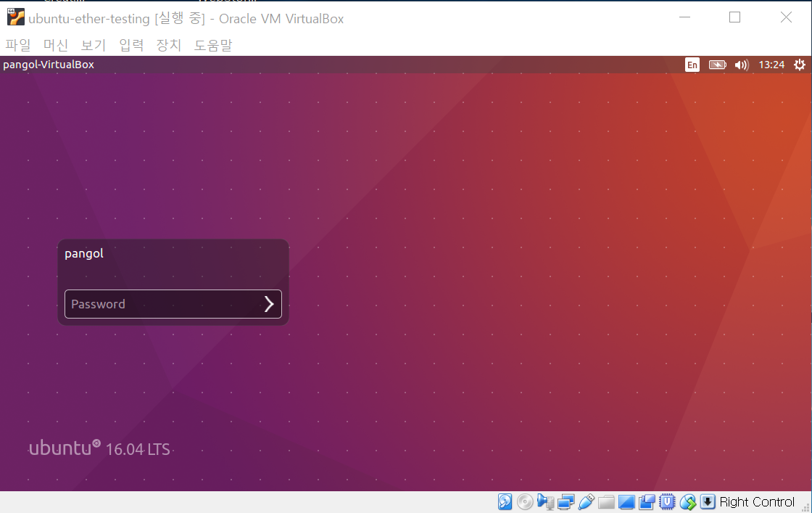This screenshot has width=812, height=513.
Task: Open the 도움말 menu
Action: 213,45
